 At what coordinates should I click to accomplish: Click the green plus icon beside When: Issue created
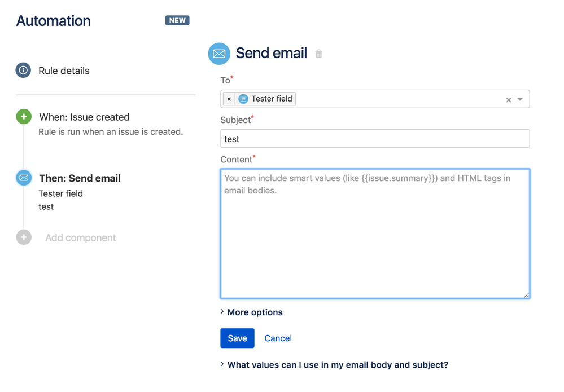tap(23, 116)
